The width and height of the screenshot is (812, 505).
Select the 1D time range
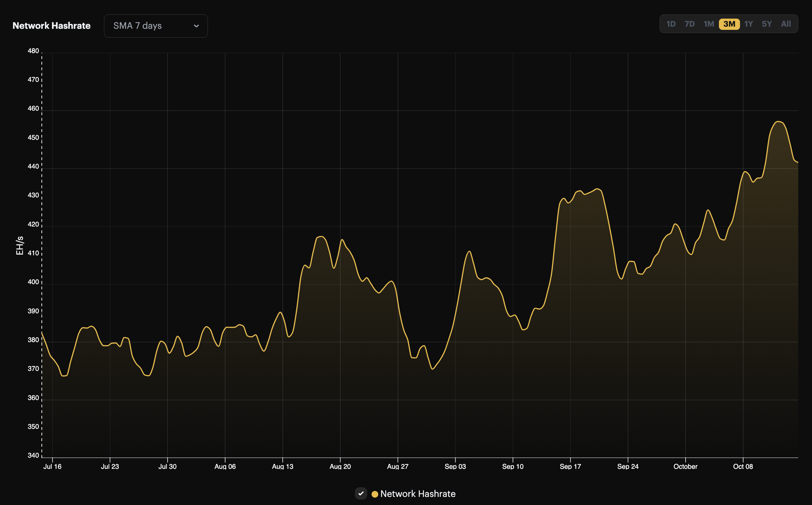click(671, 24)
